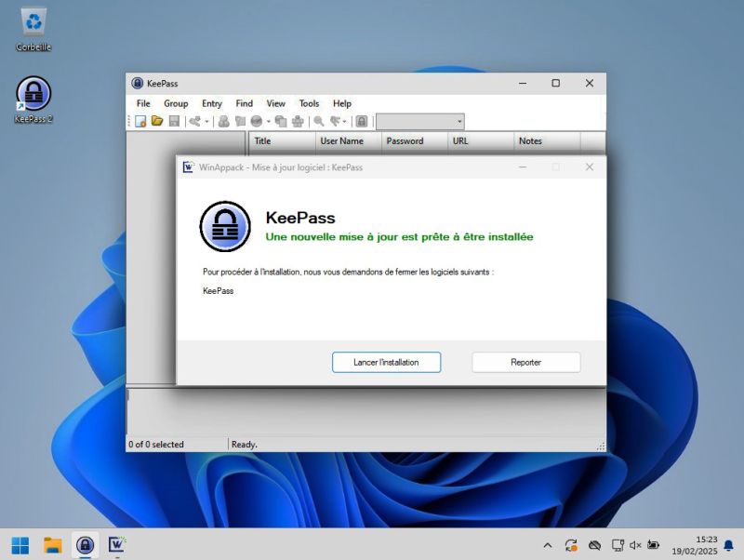Open the File menu
The height and width of the screenshot is (560, 744).
tap(143, 103)
